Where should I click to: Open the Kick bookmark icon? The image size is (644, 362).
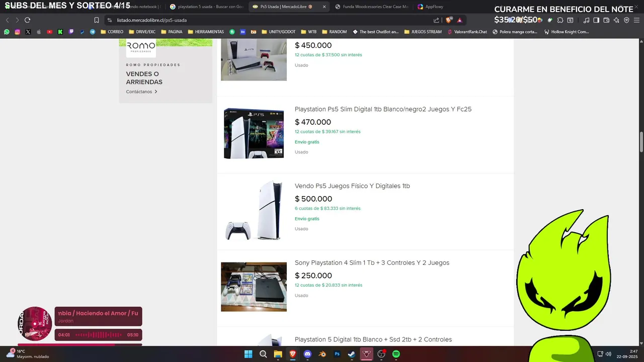[60, 32]
